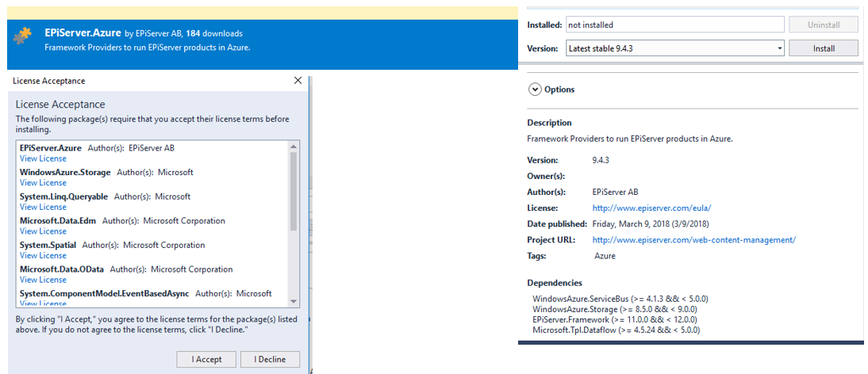This screenshot has width=868, height=374.
Task: Click the license list scroll down arrow
Action: [x=294, y=301]
